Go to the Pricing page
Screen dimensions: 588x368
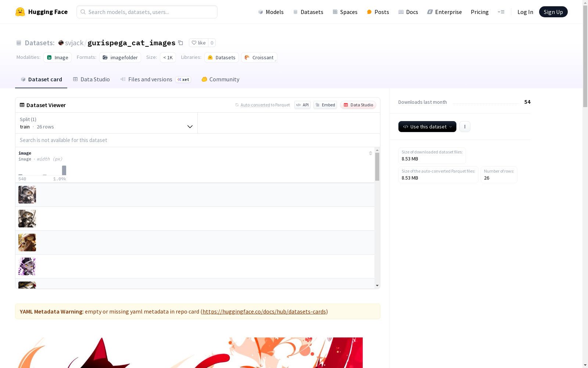pyautogui.click(x=480, y=12)
